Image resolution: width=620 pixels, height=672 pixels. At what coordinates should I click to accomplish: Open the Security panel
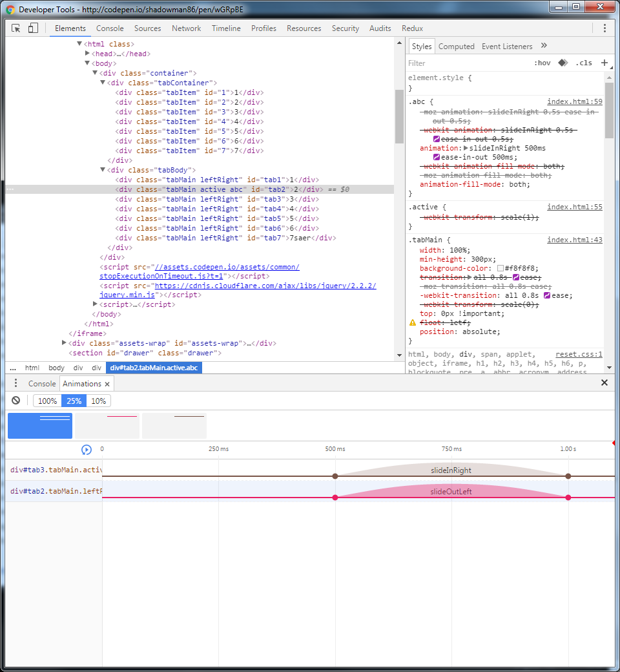point(346,28)
